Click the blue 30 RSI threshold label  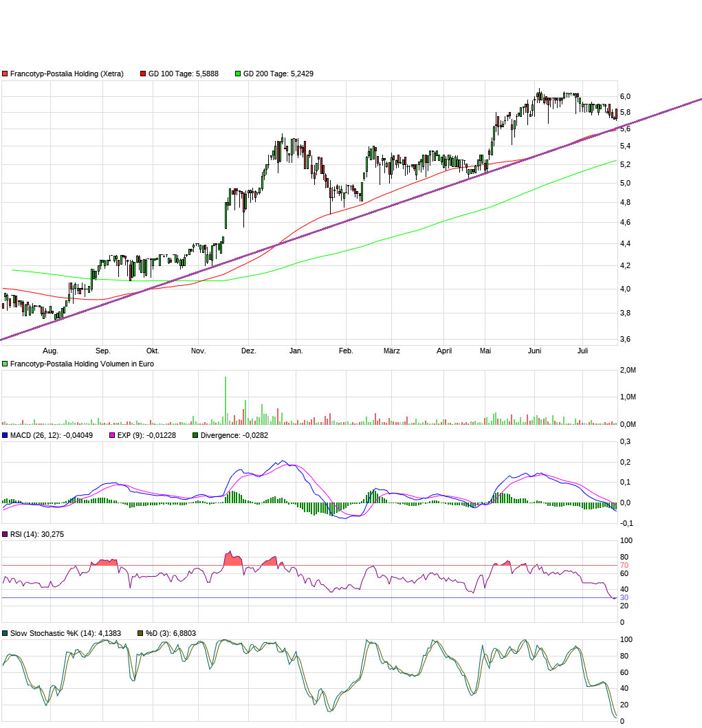[x=624, y=598]
